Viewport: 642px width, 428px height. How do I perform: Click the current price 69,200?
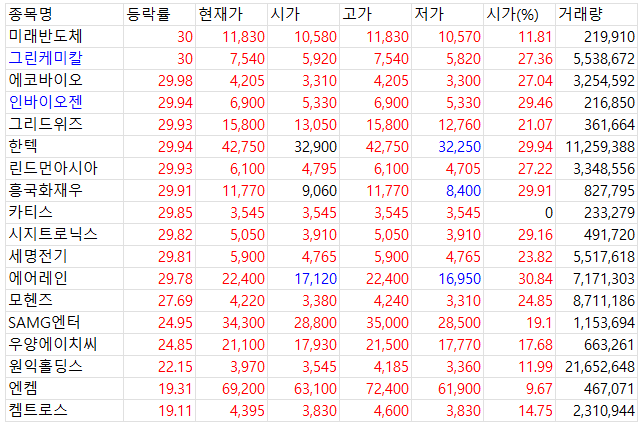(x=243, y=389)
